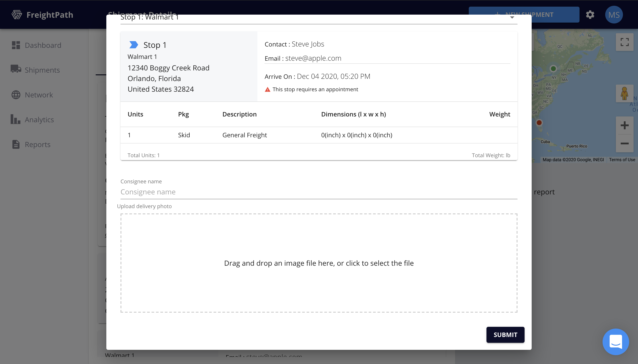Click the Network globe icon

(16, 95)
